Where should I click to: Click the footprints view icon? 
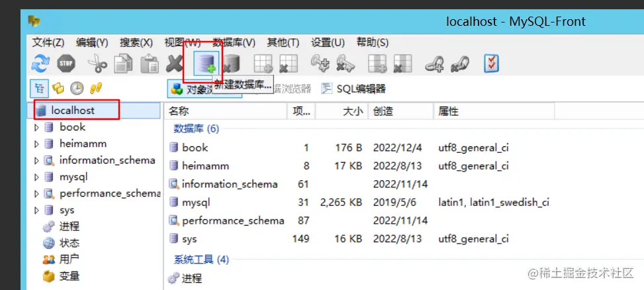(x=96, y=88)
